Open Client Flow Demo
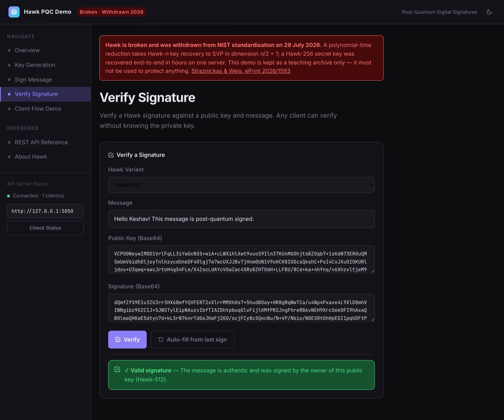The height and width of the screenshot is (420, 504). [45, 109]
